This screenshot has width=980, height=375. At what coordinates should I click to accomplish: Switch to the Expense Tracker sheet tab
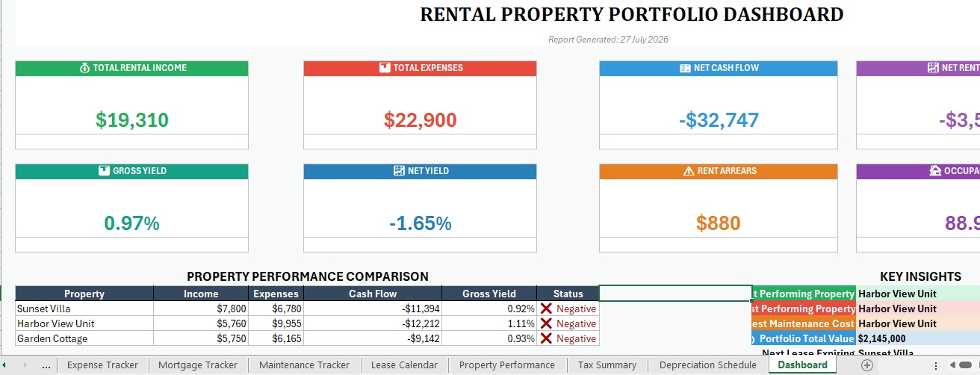coord(102,365)
